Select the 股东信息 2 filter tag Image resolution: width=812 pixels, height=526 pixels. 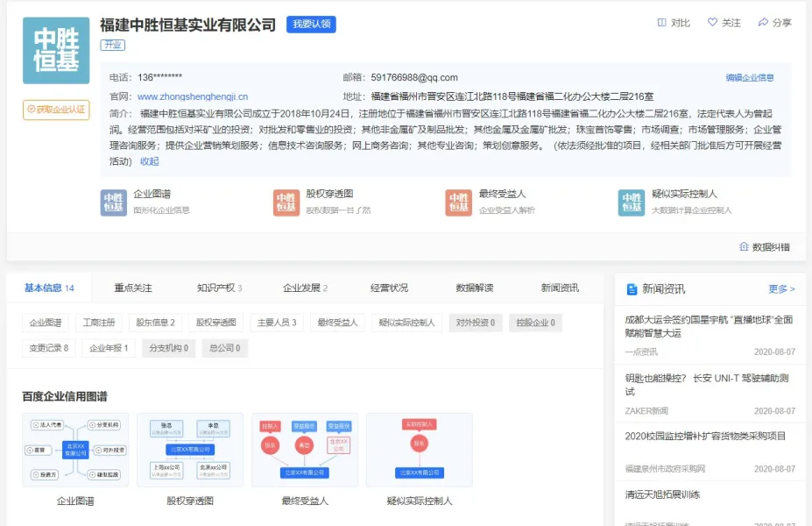[x=155, y=323]
